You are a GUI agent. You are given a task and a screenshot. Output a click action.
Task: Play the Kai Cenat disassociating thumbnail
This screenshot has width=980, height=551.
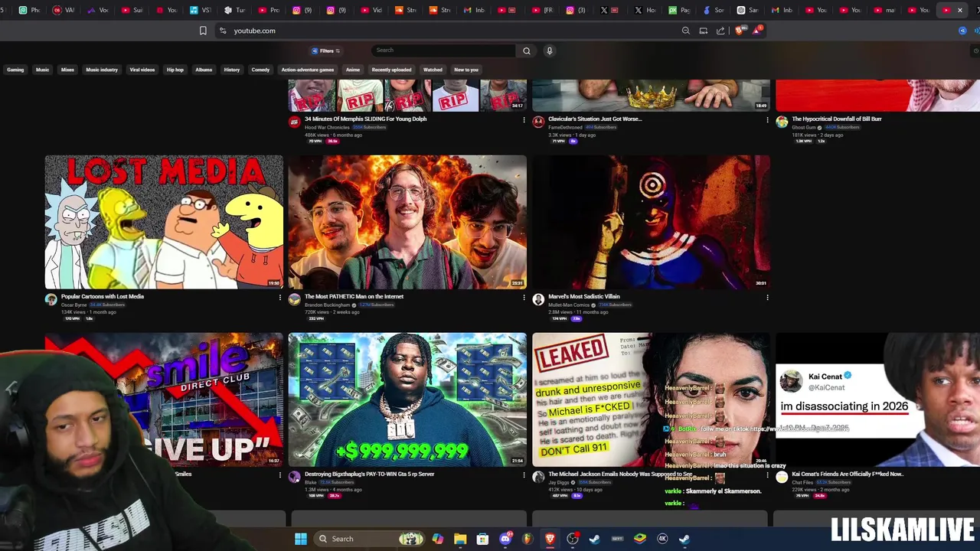(x=877, y=399)
